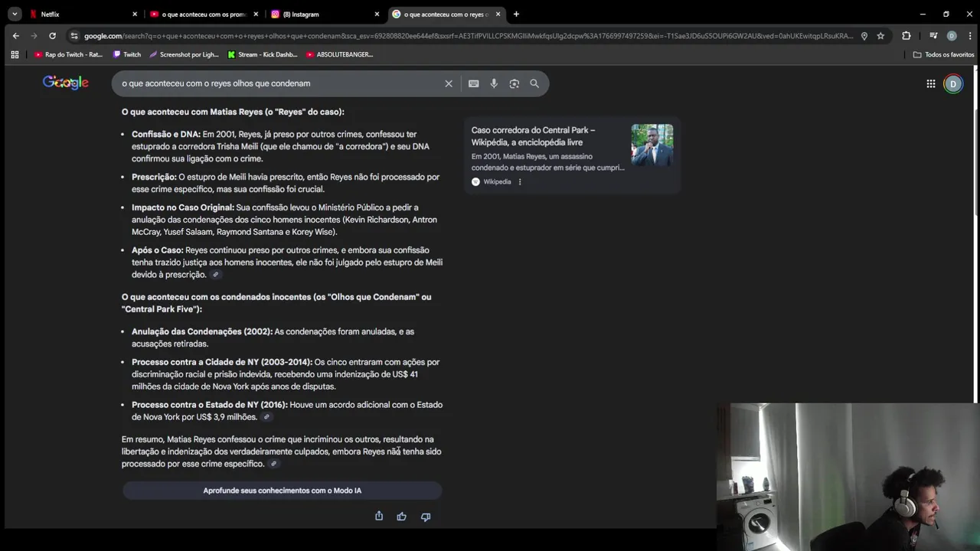
Task: Search by image with Google Lens
Action: (x=514, y=83)
